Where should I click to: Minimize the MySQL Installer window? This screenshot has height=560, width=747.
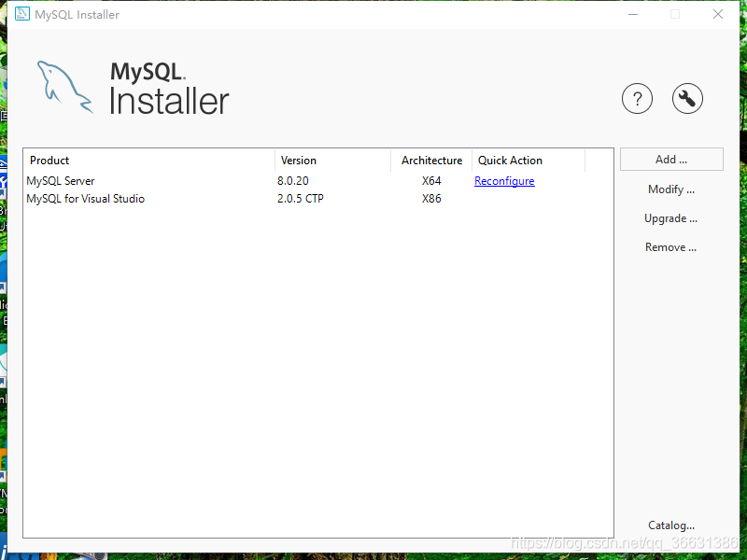coord(633,14)
